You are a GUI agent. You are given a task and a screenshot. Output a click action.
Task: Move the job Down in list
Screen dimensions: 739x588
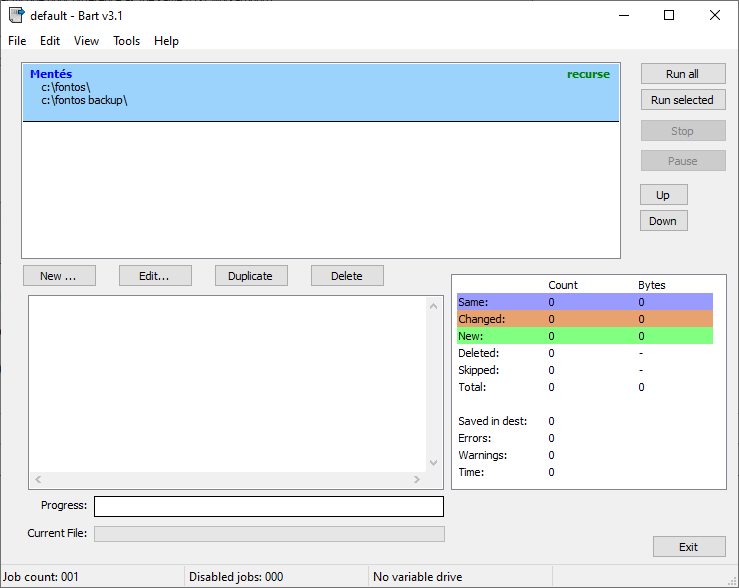click(x=663, y=221)
